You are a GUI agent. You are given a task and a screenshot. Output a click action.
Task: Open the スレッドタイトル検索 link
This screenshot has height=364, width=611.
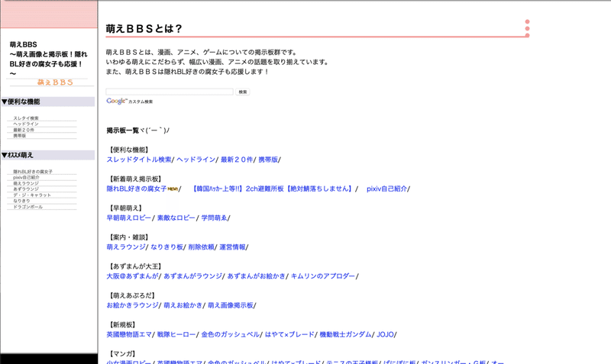(139, 159)
